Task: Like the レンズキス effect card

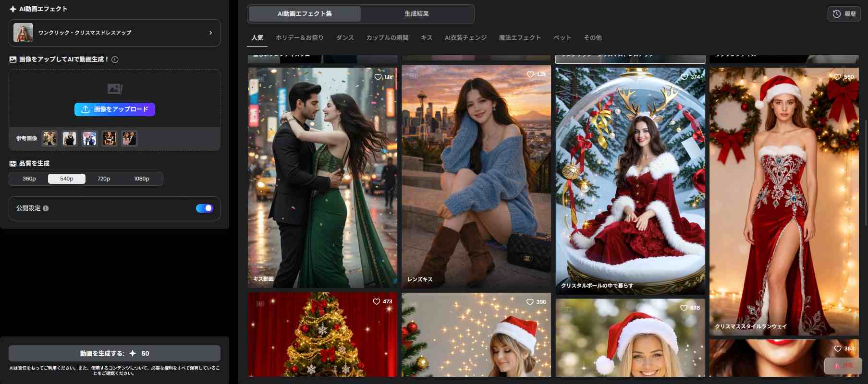Action: pos(530,74)
